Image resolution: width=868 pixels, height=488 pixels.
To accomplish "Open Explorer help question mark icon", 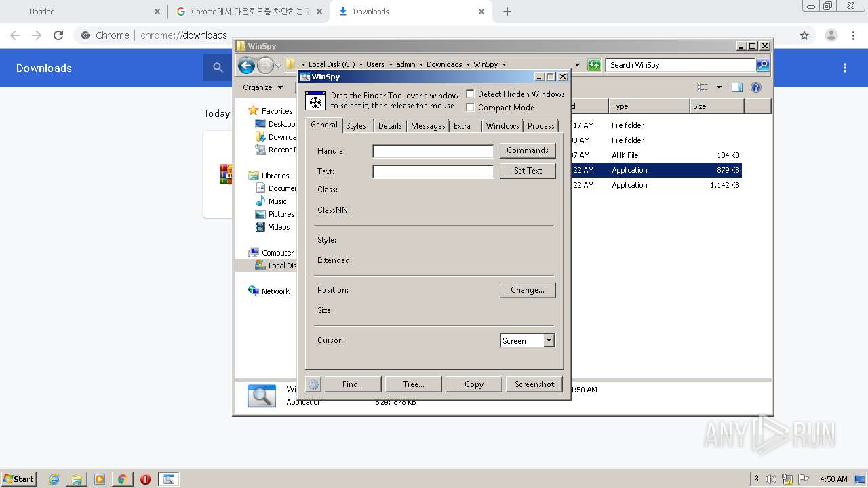I will [756, 87].
